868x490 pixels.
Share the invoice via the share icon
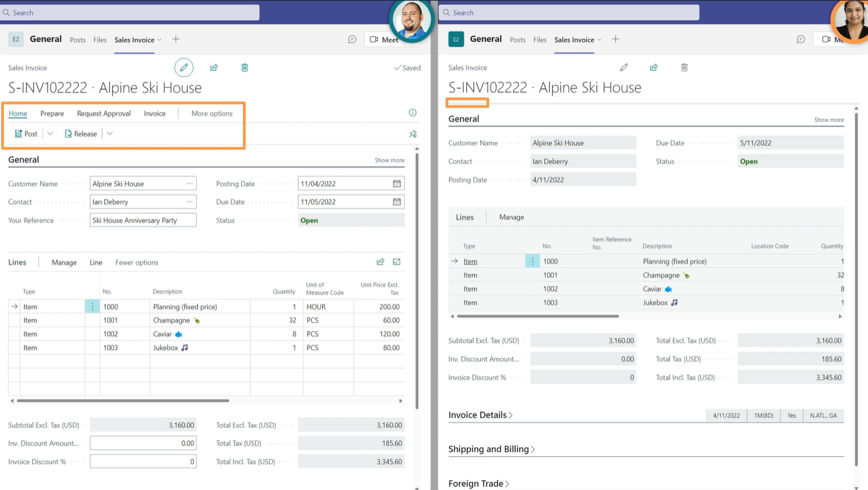[x=214, y=67]
